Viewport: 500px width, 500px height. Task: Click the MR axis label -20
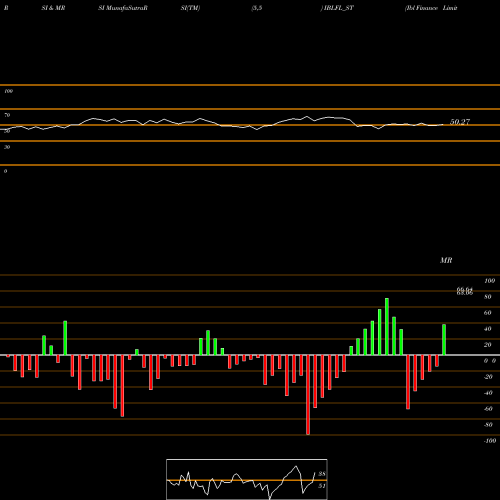(488, 377)
